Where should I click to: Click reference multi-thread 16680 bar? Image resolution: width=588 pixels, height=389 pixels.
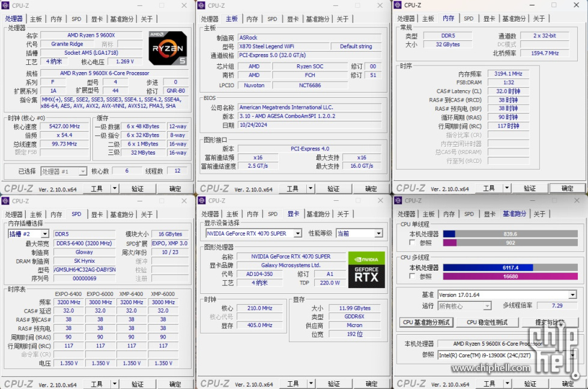[510, 277]
